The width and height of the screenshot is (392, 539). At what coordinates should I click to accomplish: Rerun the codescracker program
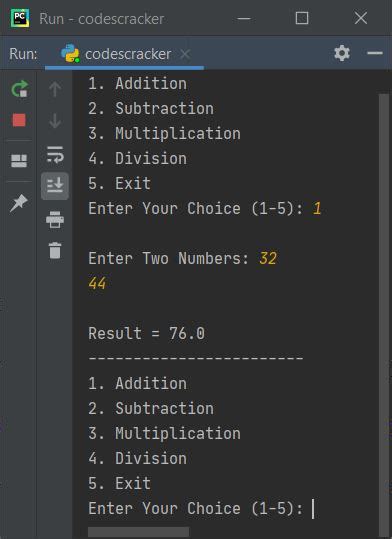[x=19, y=89]
